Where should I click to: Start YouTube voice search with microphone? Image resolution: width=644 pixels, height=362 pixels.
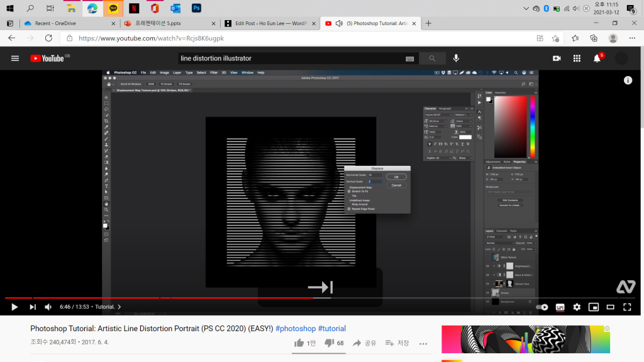point(456,58)
